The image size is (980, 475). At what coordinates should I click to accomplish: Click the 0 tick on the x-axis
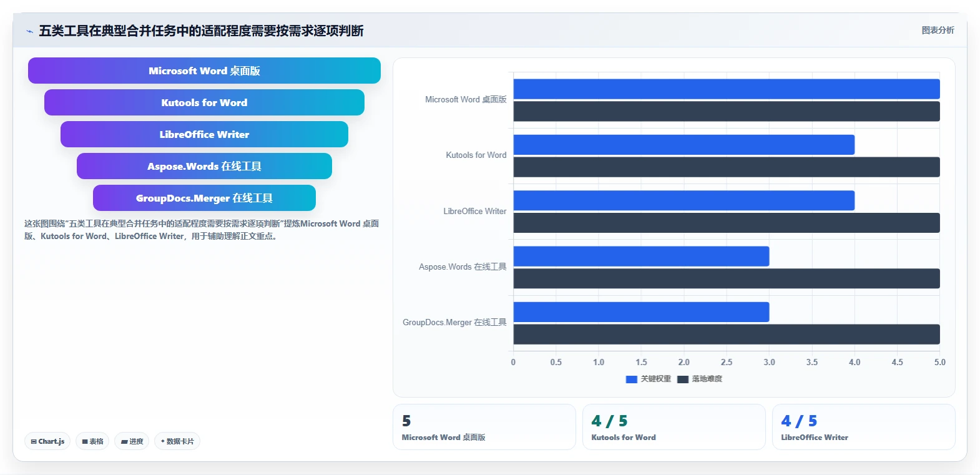click(x=513, y=362)
